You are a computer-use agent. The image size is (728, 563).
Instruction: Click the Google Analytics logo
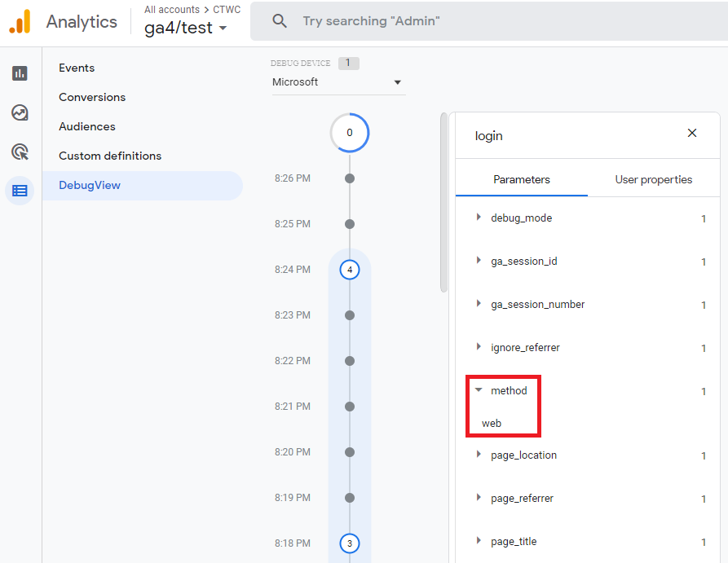(20, 21)
